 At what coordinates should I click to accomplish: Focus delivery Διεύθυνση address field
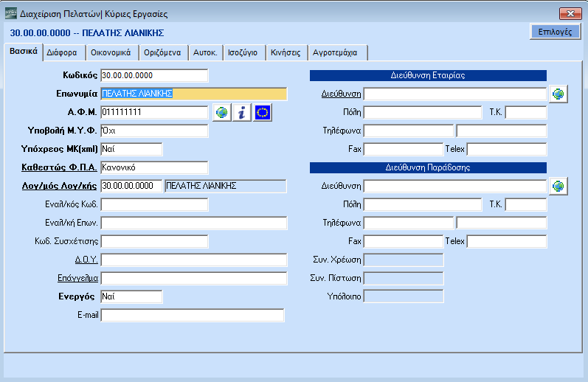click(x=455, y=186)
